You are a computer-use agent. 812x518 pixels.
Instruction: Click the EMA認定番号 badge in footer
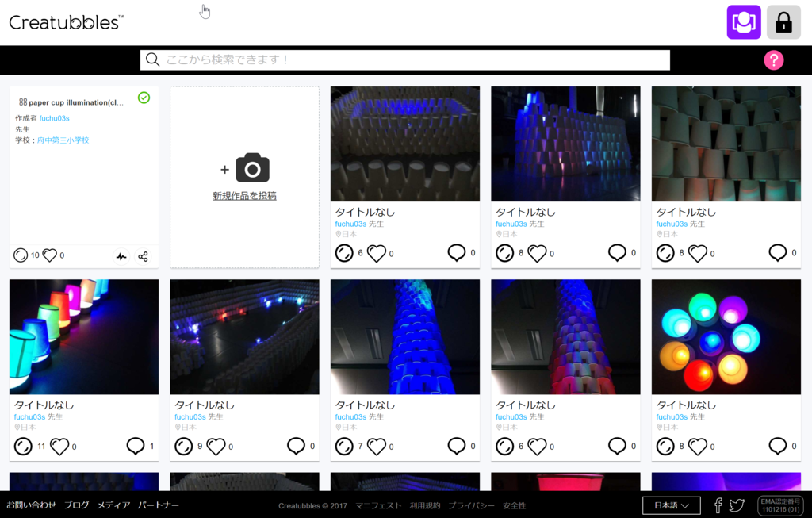780,505
